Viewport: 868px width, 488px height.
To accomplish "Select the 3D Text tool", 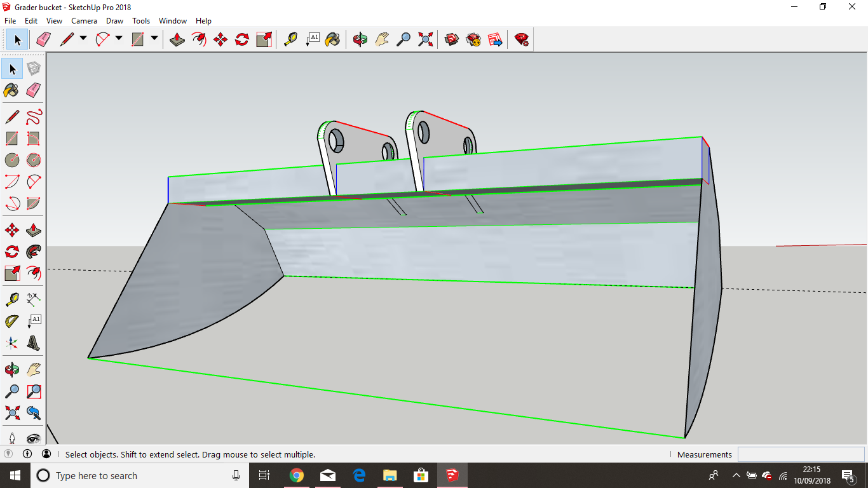I will pos(34,343).
